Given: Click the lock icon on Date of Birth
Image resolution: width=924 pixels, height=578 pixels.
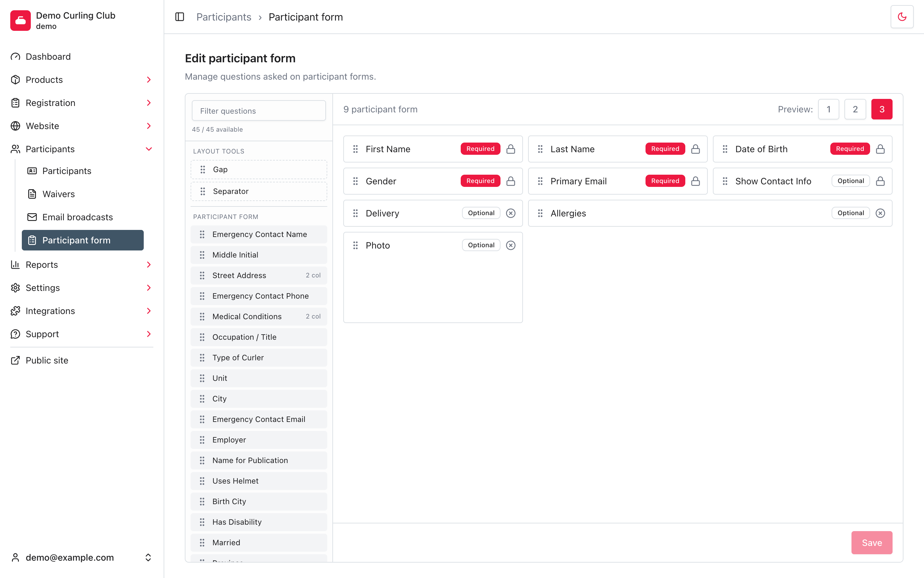Looking at the screenshot, I should [880, 149].
